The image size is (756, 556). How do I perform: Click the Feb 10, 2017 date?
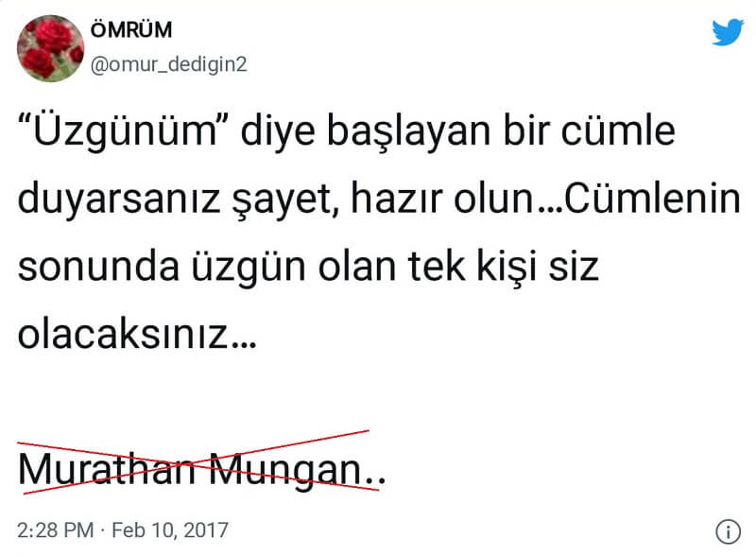tap(170, 530)
